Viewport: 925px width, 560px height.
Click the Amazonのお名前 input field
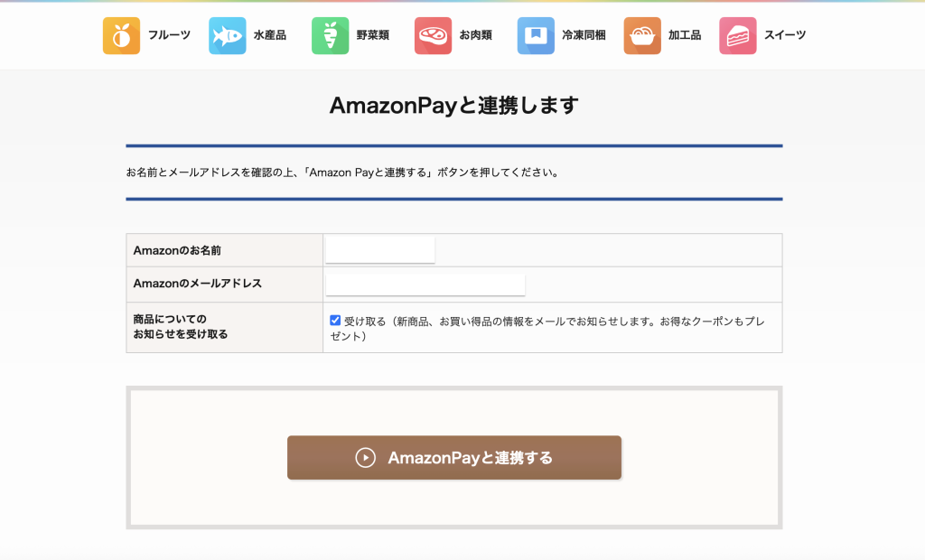pyautogui.click(x=380, y=250)
